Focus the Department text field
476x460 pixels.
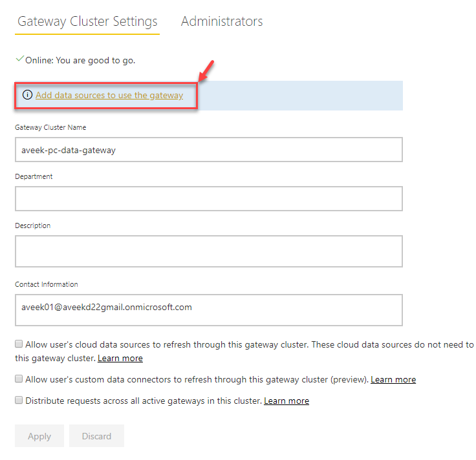[x=208, y=198]
